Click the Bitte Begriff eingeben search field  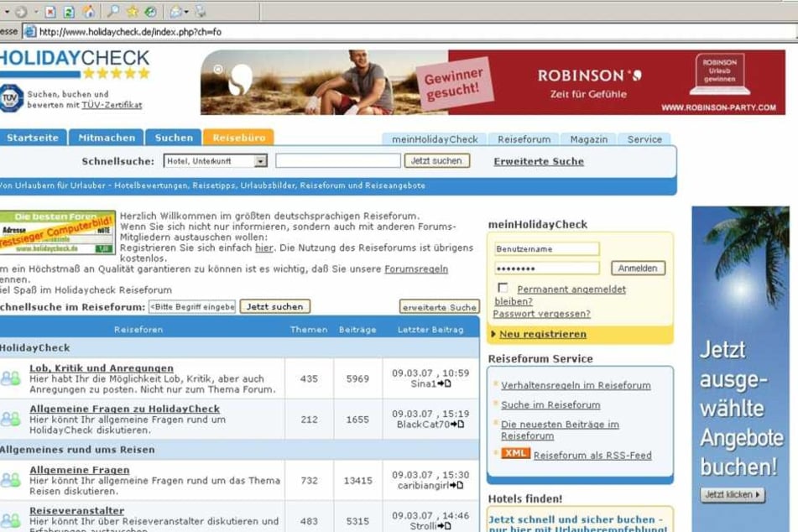pyautogui.click(x=192, y=306)
